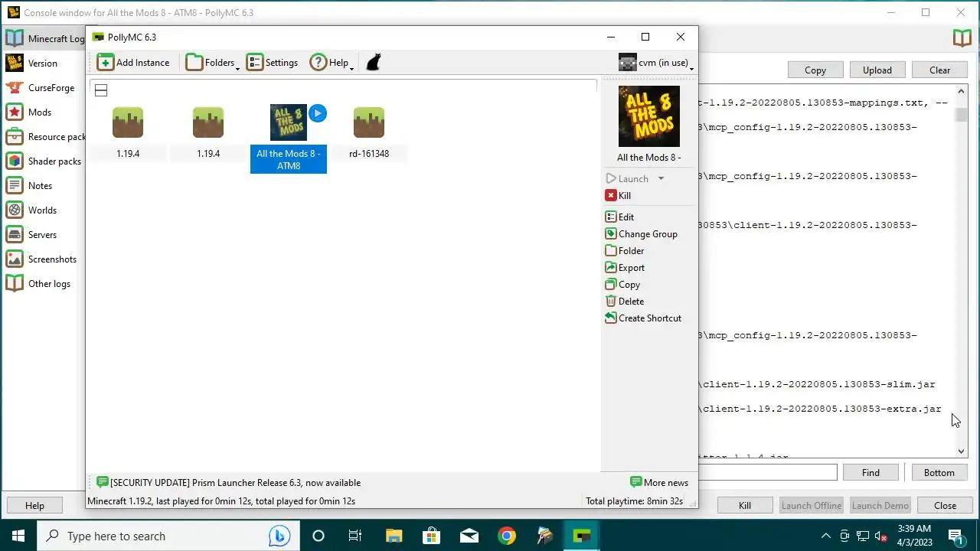Screen dimensions: 980x551
Task: Select the All the Mods 8 - ATM8 instance
Action: [x=289, y=138]
